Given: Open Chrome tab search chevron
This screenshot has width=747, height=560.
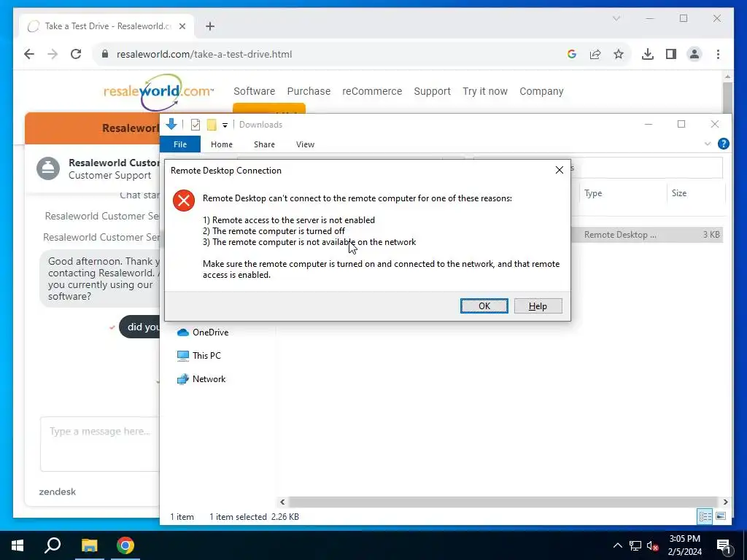Looking at the screenshot, I should [x=616, y=18].
